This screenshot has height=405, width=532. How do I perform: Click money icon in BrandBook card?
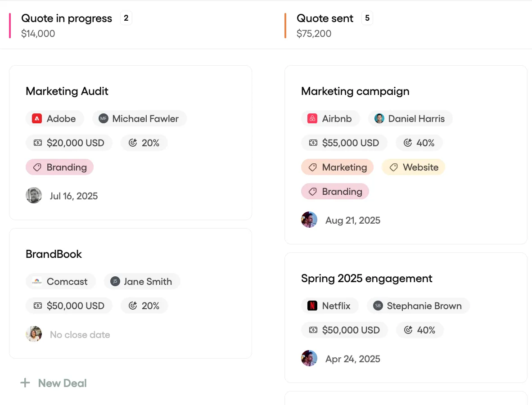38,306
